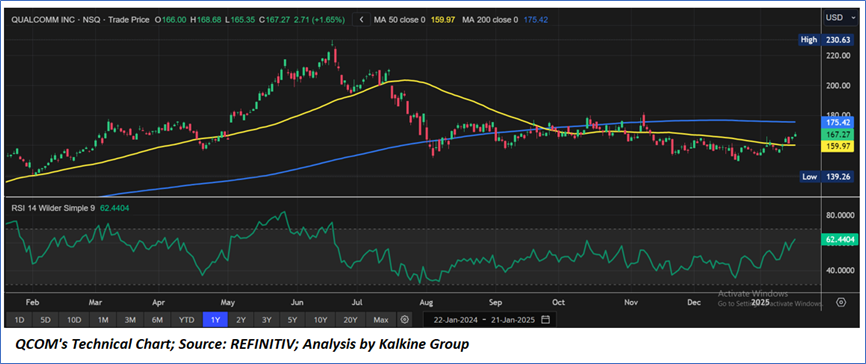
Task: Select the 1Y time range
Action: [216, 319]
